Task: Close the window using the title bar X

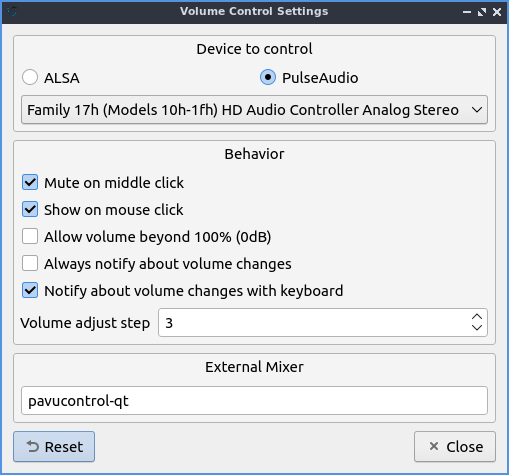Action: (497, 12)
